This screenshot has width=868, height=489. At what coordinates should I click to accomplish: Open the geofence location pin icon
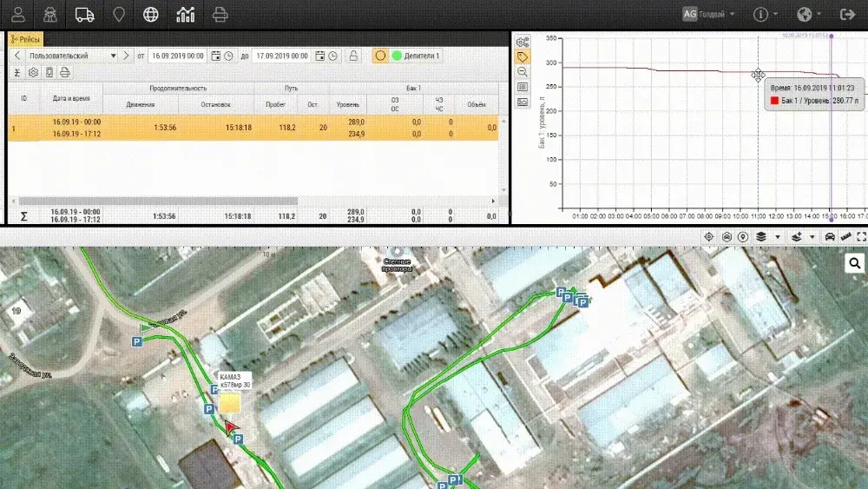click(118, 15)
